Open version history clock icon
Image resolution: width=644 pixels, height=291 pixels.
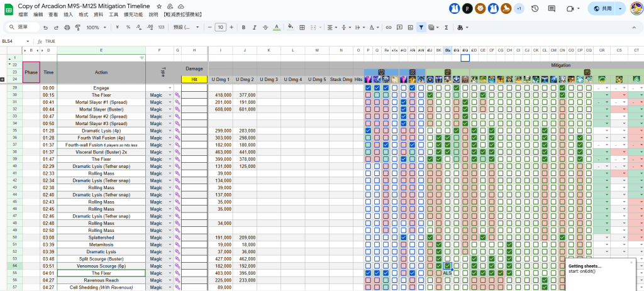535,9
